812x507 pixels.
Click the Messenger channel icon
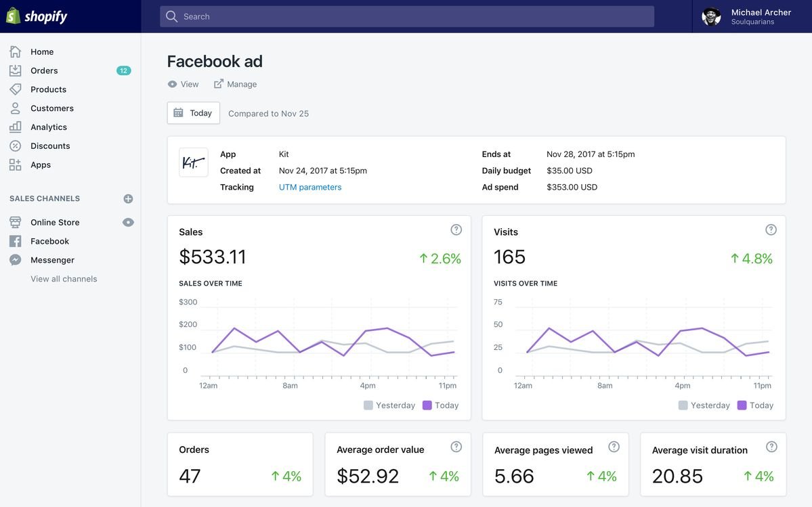pos(15,260)
